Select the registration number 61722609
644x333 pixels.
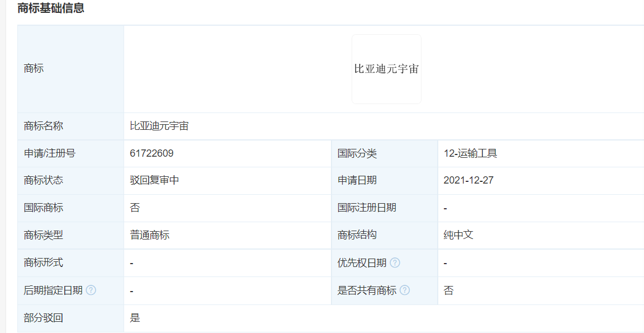(x=151, y=153)
